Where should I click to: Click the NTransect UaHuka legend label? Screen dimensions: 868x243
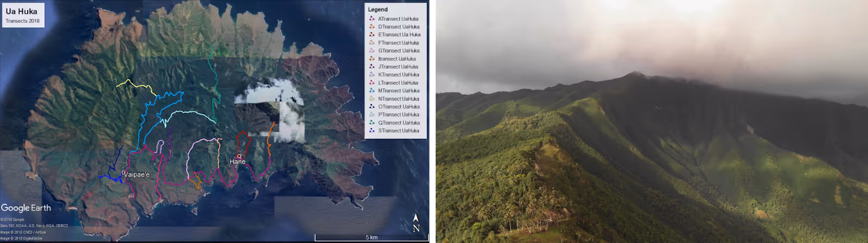(x=398, y=99)
